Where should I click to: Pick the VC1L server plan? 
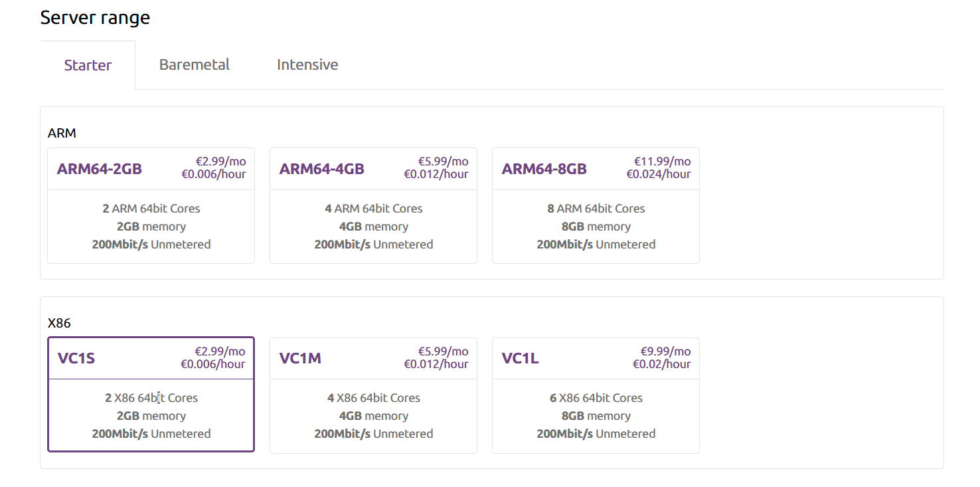(x=596, y=395)
